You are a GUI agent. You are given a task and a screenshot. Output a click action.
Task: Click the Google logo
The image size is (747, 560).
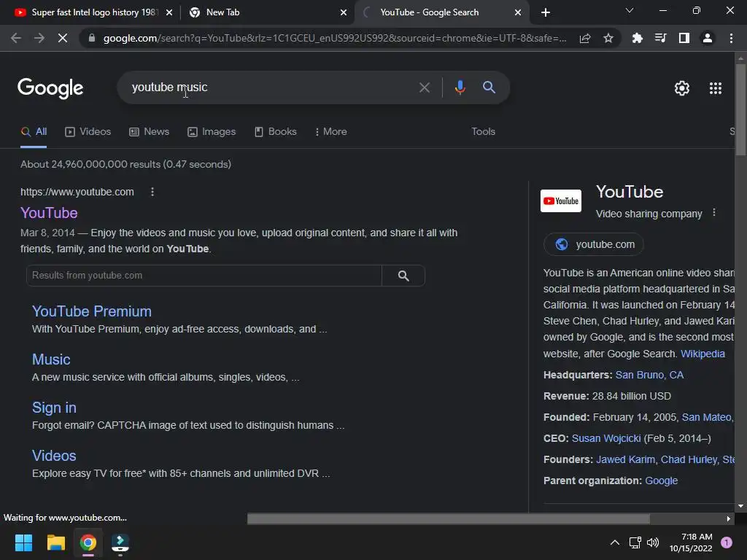50,88
